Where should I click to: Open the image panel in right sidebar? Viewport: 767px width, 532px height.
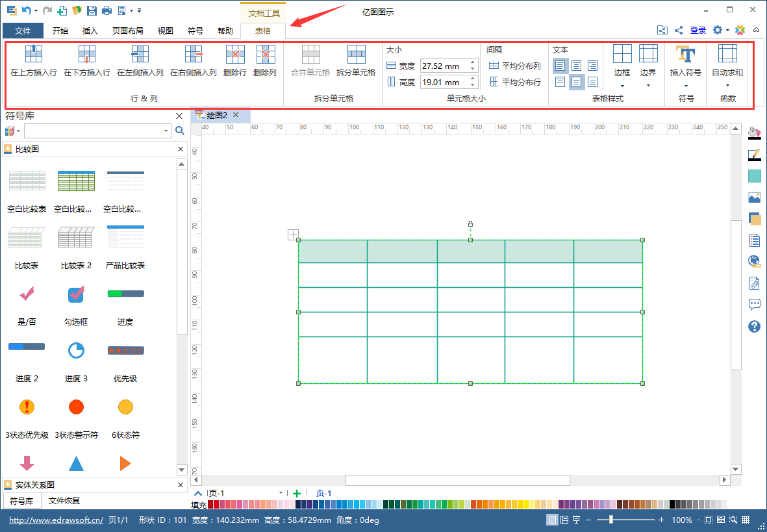click(x=754, y=197)
